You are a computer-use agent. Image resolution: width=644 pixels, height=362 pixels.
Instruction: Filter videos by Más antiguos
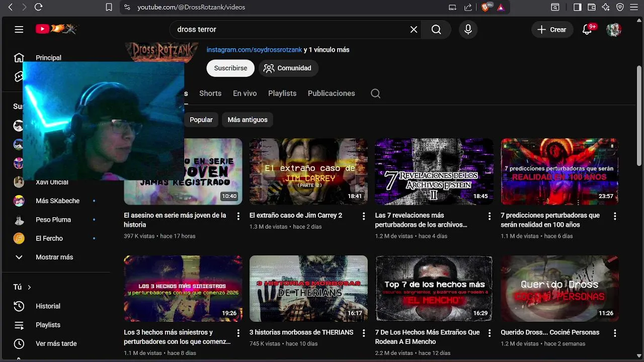click(248, 120)
